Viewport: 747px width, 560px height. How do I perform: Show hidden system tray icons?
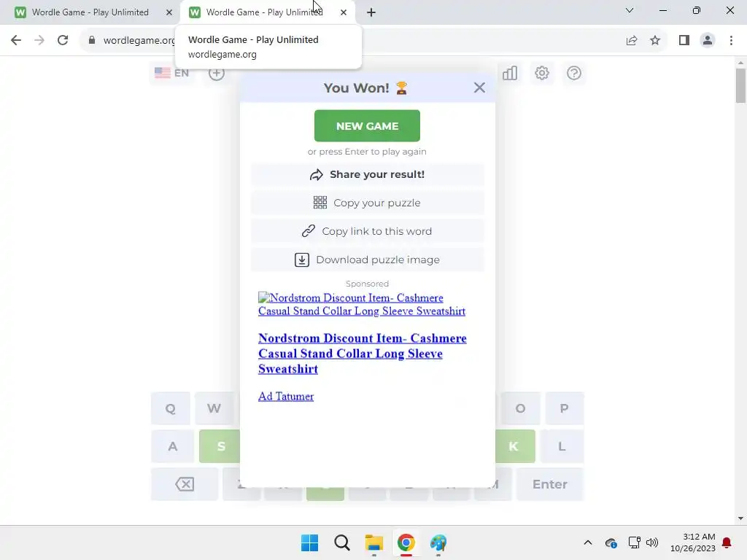(x=588, y=542)
